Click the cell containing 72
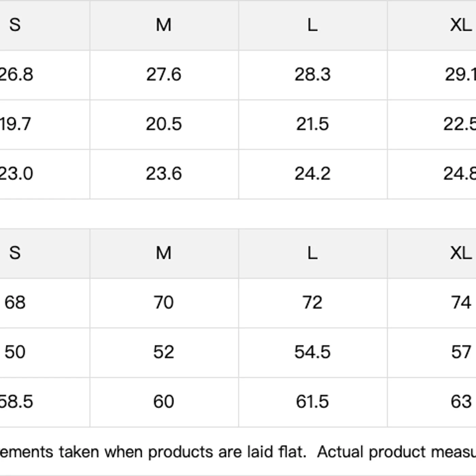Image resolution: width=476 pixels, height=476 pixels. pyautogui.click(x=312, y=303)
